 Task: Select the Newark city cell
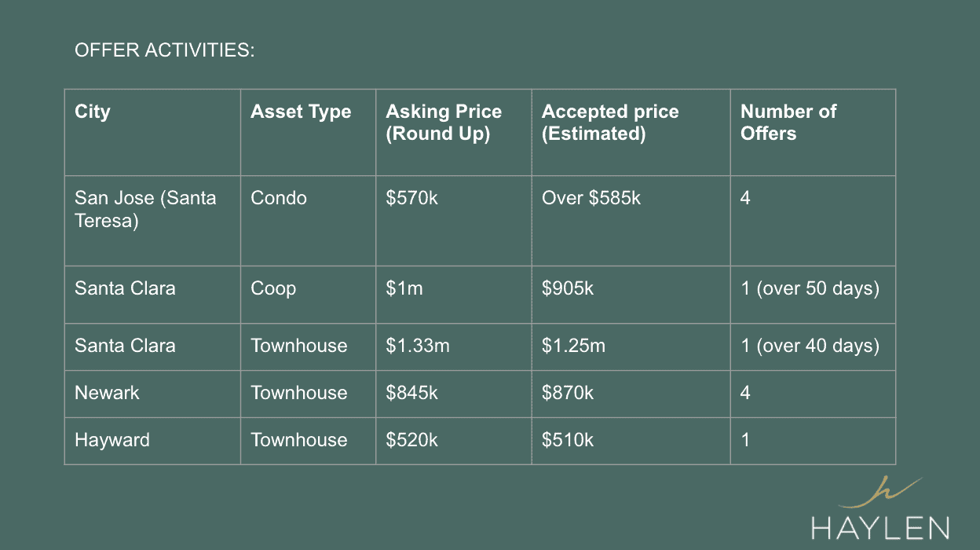tap(152, 394)
